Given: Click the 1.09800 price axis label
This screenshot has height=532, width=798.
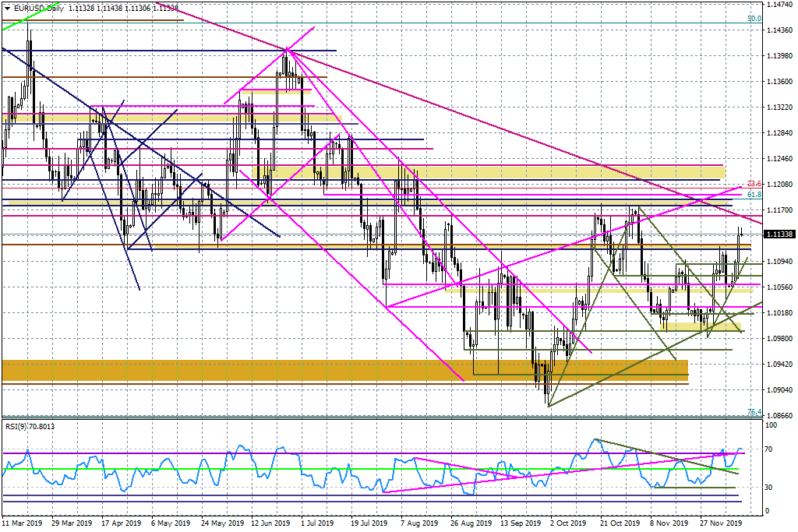Looking at the screenshot, I should tap(779, 338).
